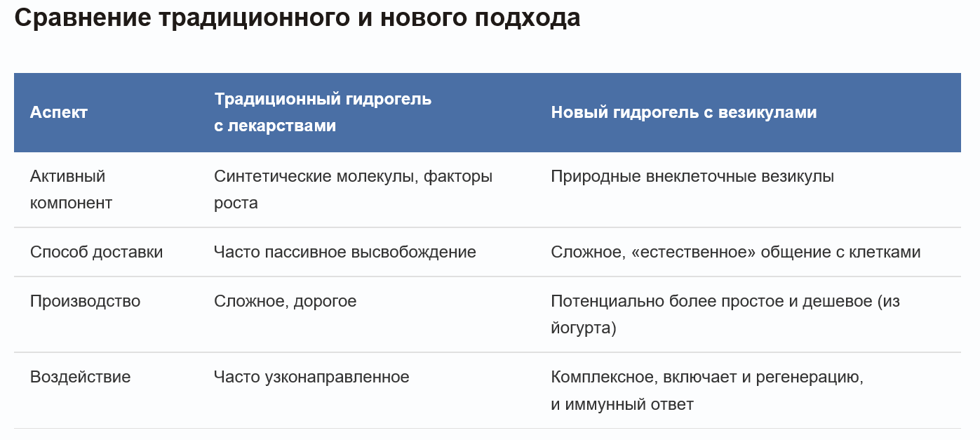Select the "Традиционный гидрогель с лекарствами" column header
Image resolution: width=980 pixels, height=440 pixels.
[x=323, y=112]
